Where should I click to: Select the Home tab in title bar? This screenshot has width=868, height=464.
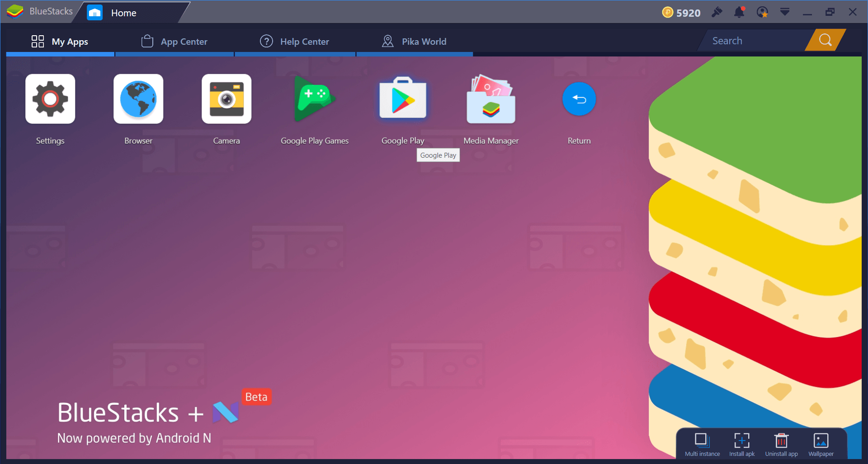pos(131,13)
